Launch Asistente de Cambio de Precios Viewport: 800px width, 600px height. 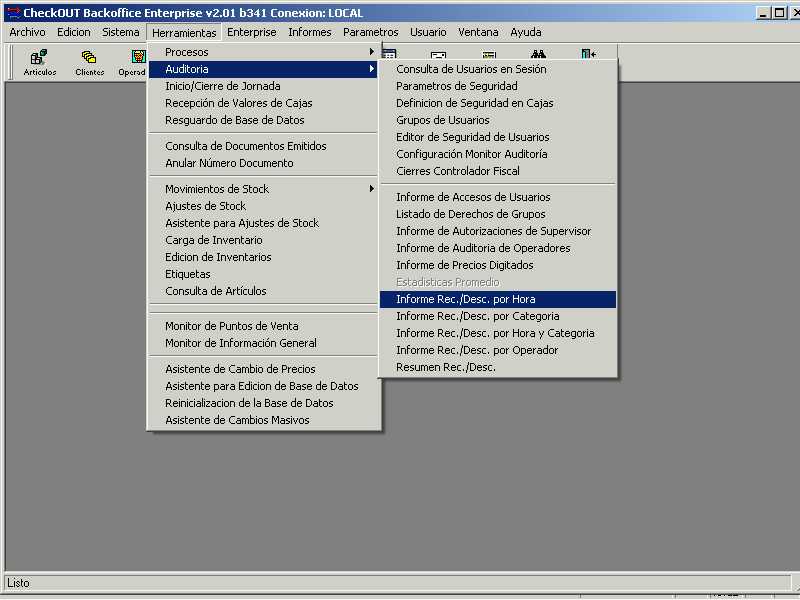click(263, 369)
